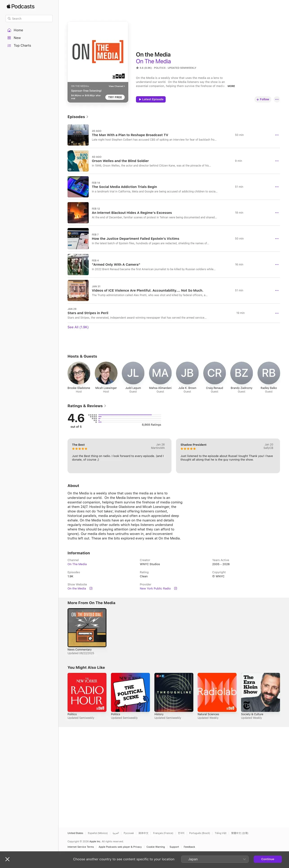Open options for Internet Blackout episode
This screenshot has height=868, width=289.
point(277,213)
